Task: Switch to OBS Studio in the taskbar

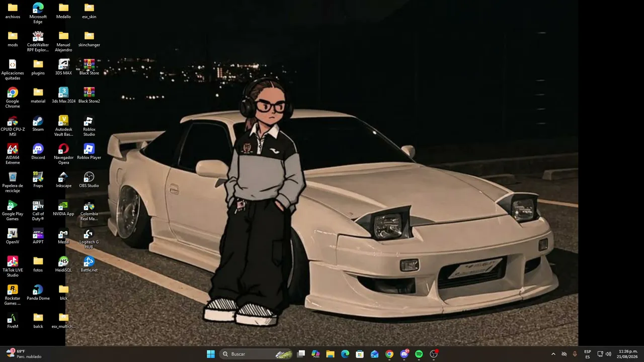Action: tap(434, 354)
